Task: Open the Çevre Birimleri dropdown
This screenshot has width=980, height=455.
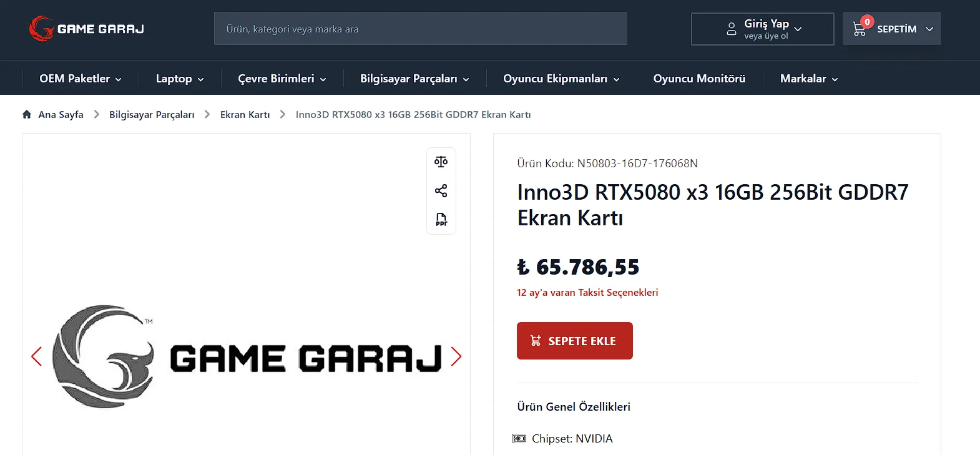Action: click(282, 79)
